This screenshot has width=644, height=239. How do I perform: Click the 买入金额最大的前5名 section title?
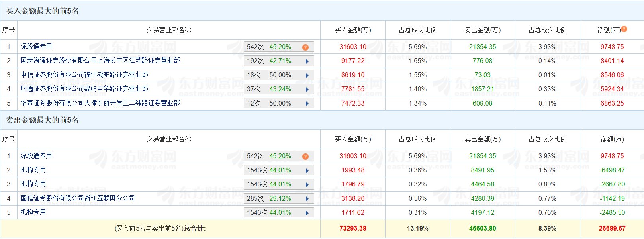point(43,11)
